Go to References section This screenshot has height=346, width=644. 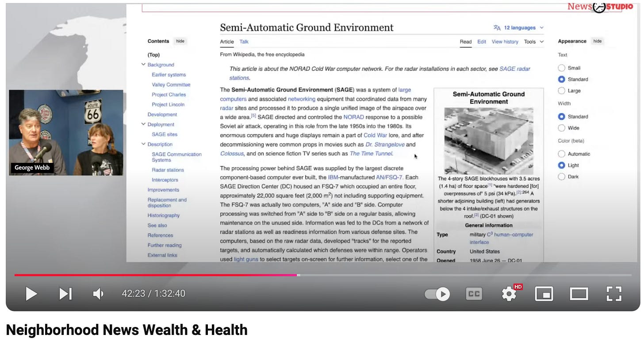160,235
